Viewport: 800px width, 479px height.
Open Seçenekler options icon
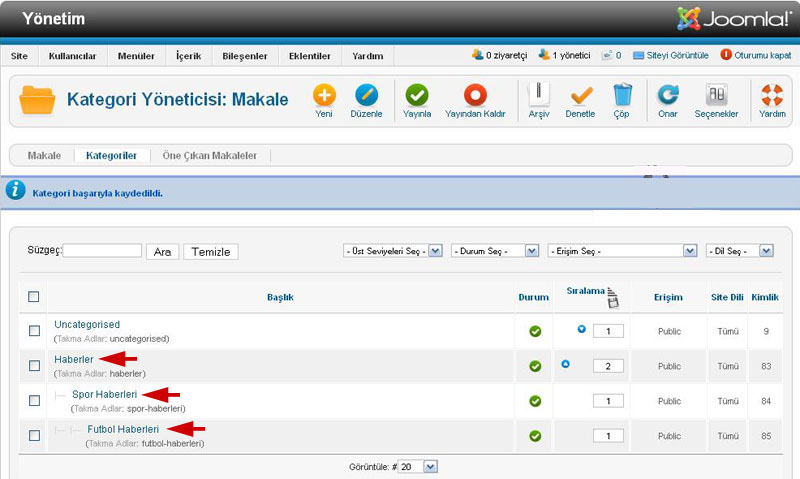(716, 95)
